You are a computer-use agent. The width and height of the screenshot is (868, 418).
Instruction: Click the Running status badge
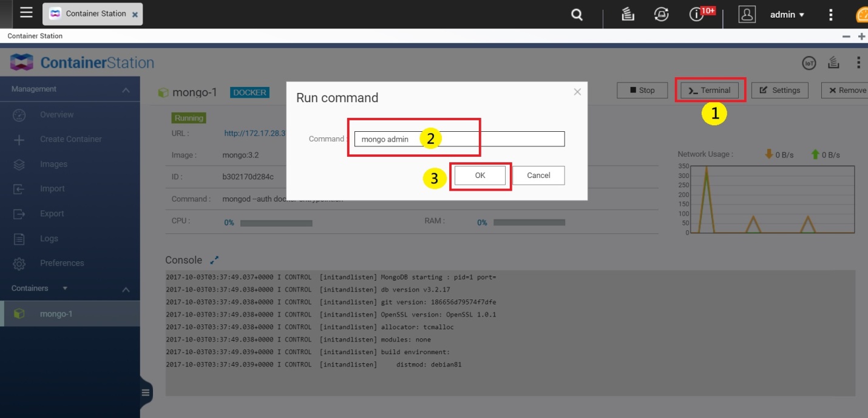(x=189, y=118)
